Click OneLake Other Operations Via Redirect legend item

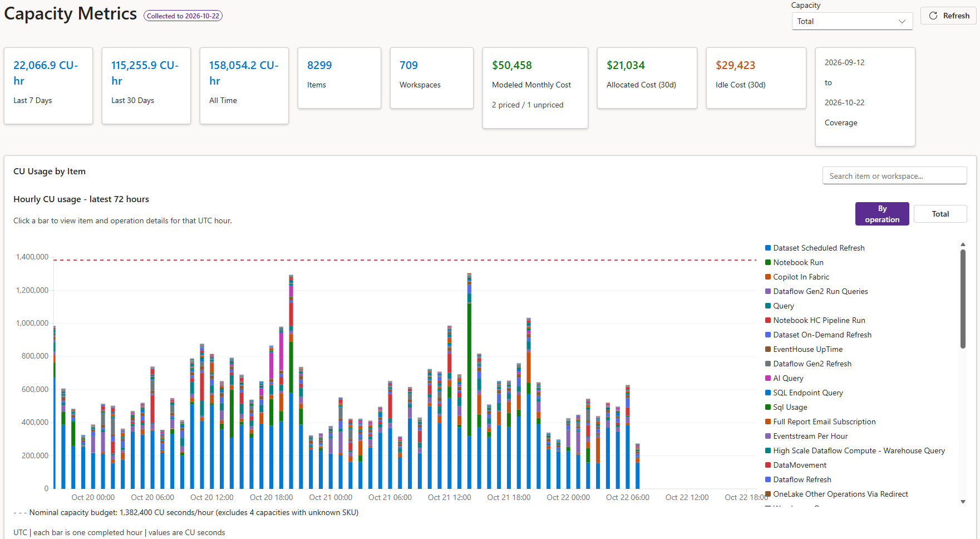(836, 494)
